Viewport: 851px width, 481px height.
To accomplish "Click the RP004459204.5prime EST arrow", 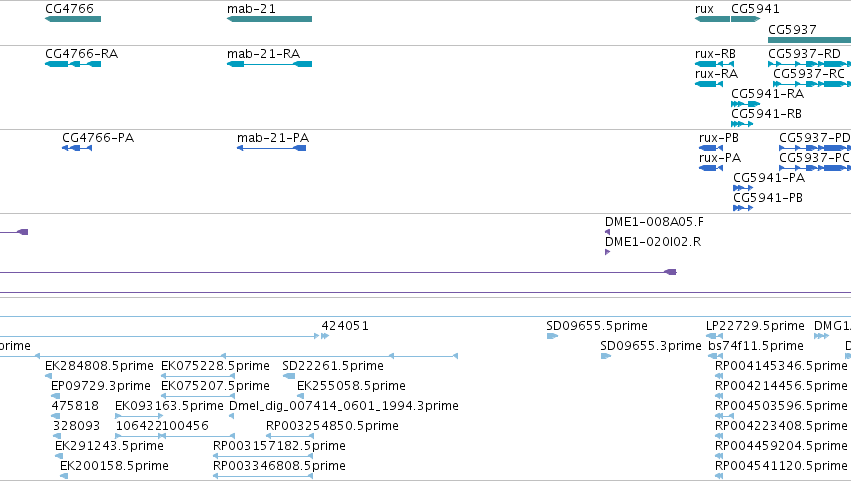I will (719, 457).
